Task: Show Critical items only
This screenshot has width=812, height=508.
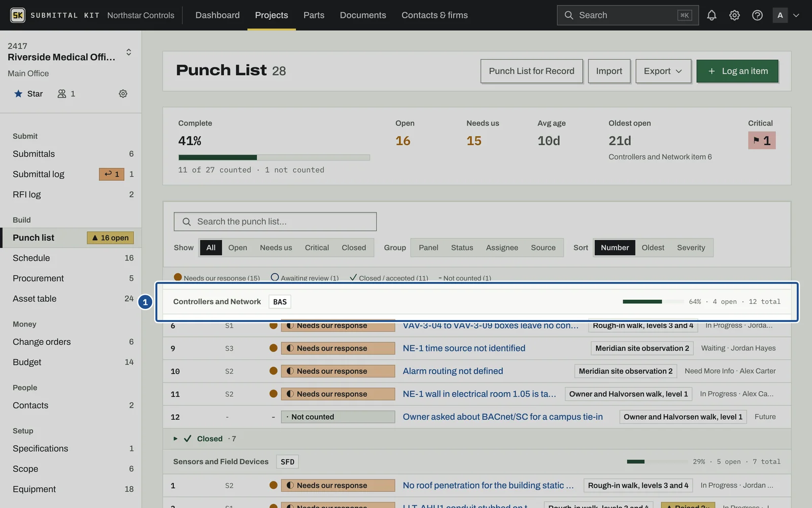Action: coord(317,247)
